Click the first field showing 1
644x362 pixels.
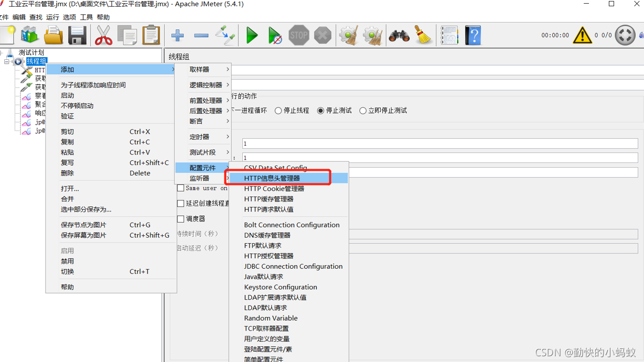[x=440, y=144]
